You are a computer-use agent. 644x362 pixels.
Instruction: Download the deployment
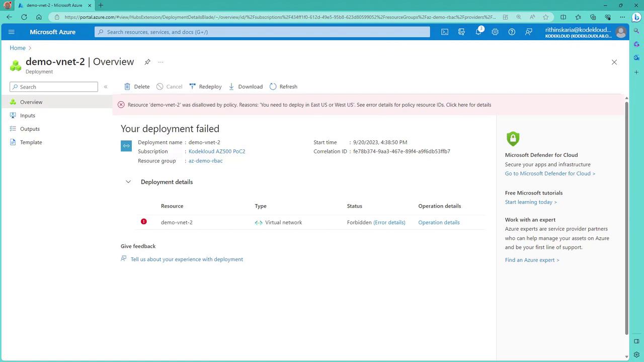(246, 86)
